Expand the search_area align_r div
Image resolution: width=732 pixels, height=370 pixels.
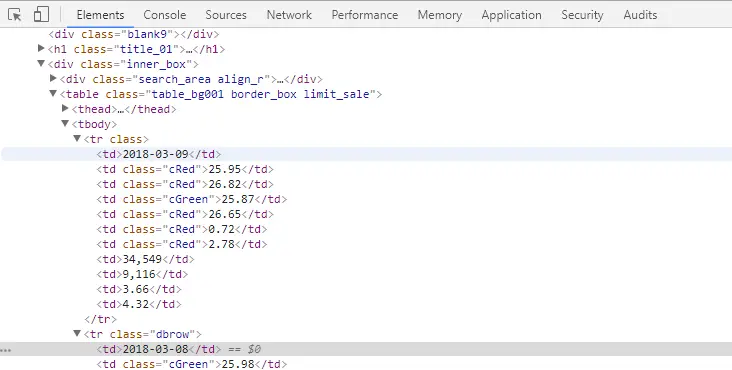click(53, 78)
